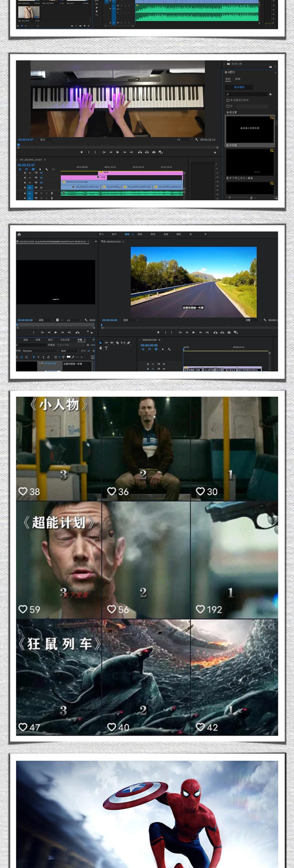Open 完整 resolution dropdown in road-video monitor
This screenshot has width=294, height=868.
(x=253, y=320)
